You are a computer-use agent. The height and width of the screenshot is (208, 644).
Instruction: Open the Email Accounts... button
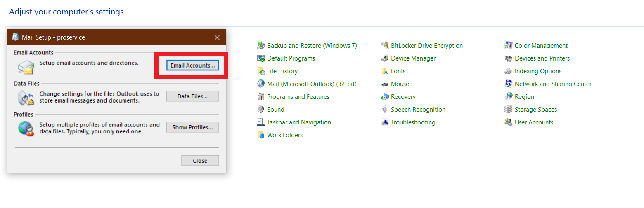[192, 65]
